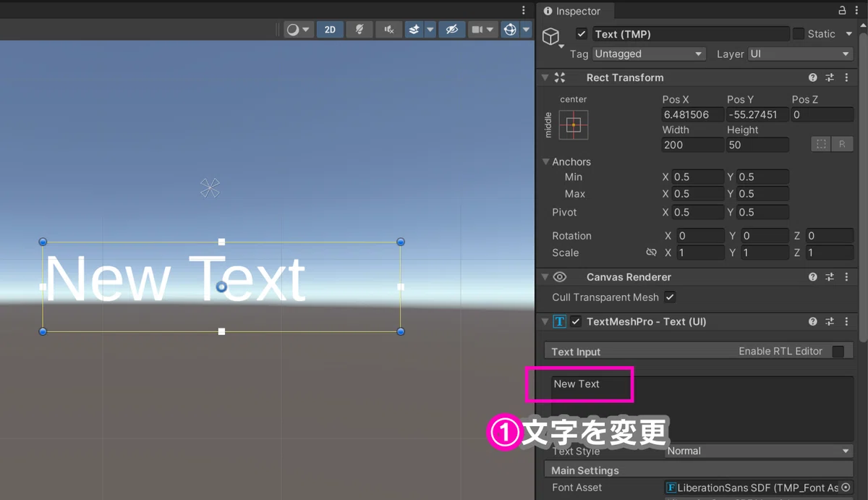Toggle the Gizmos icon
This screenshot has height=500, width=868.
coord(510,30)
